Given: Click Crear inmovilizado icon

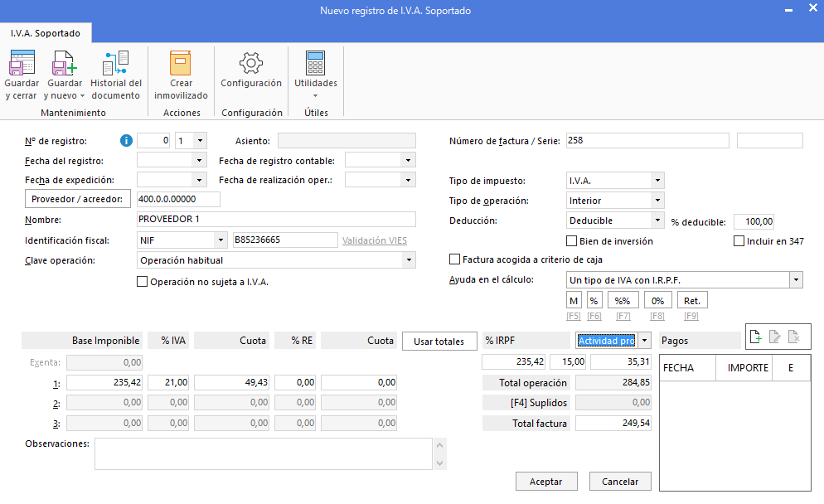Looking at the screenshot, I should [x=180, y=62].
